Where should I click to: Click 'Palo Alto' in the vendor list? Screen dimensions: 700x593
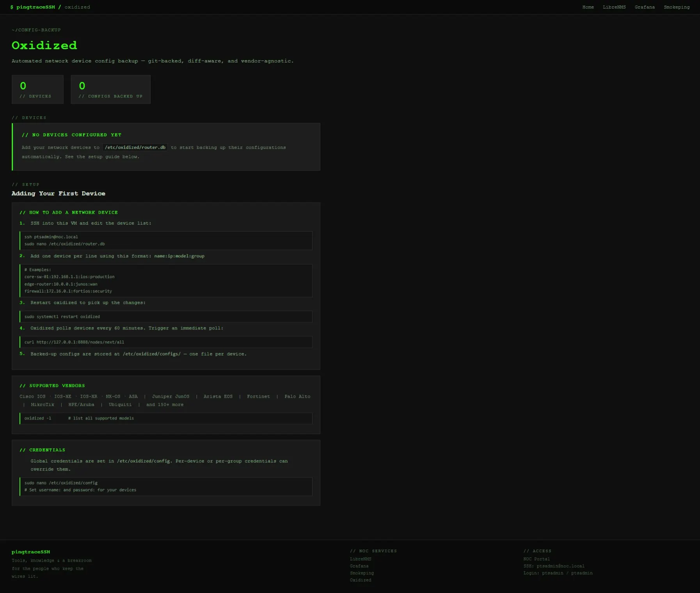297,396
